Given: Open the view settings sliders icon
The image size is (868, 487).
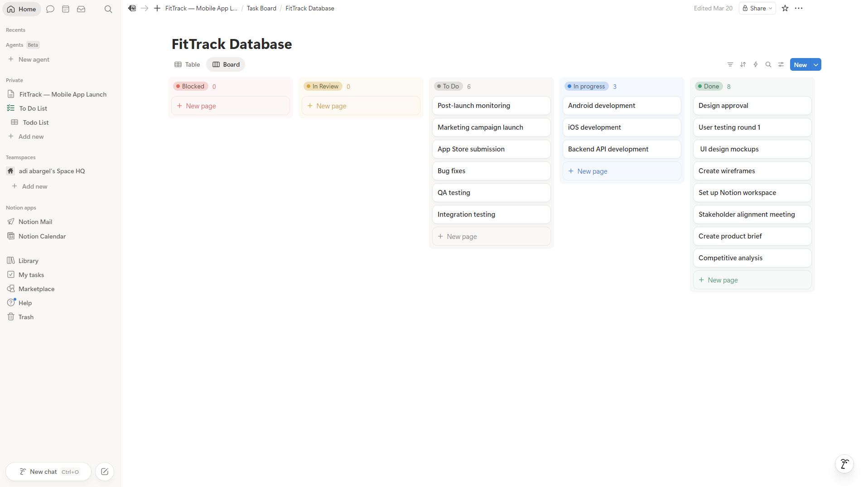Looking at the screenshot, I should [x=781, y=64].
